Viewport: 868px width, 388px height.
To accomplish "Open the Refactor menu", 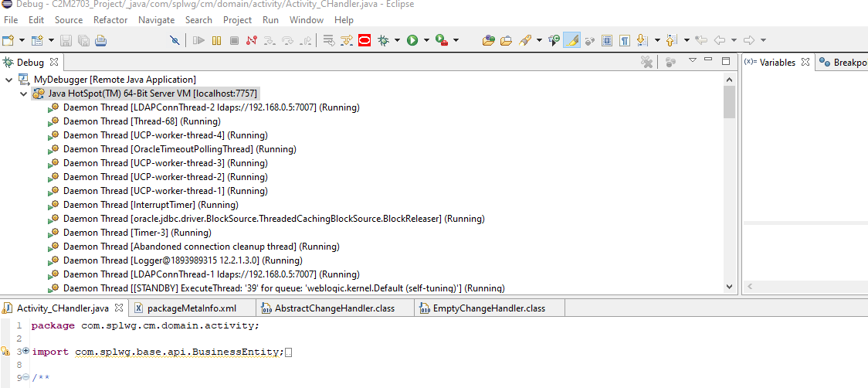I will (x=110, y=20).
